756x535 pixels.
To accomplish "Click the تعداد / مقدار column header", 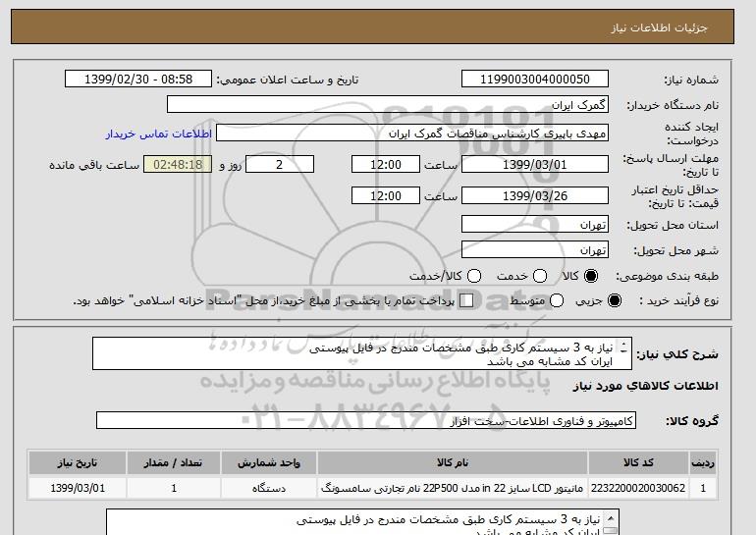I will (x=174, y=463).
